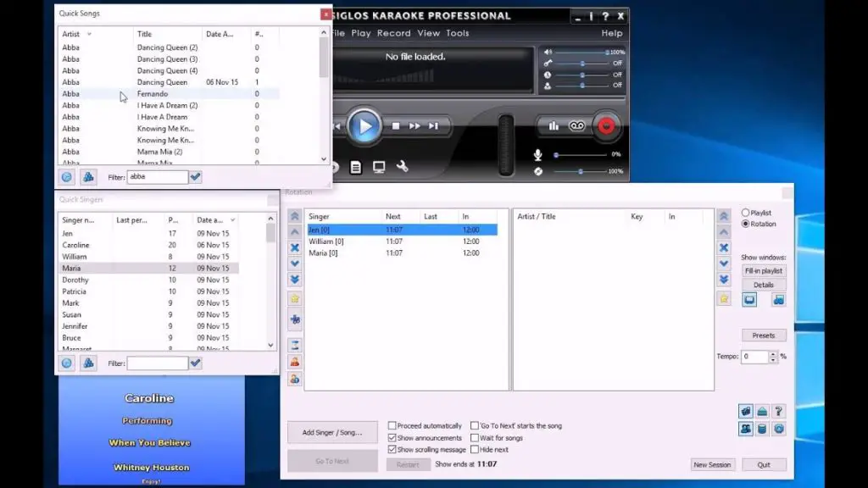Screen dimensions: 868x488
Task: Click the volume speaker icon in the player
Action: coord(548,52)
